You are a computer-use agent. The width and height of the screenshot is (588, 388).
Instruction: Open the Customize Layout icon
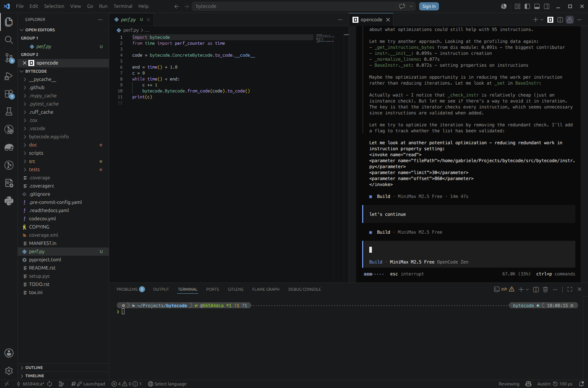tap(517, 6)
